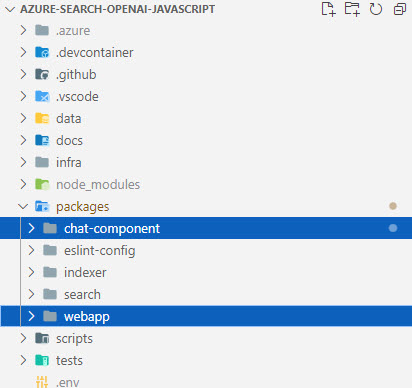Refresh the Explorer file tree
This screenshot has width=412, height=388.
[x=376, y=9]
